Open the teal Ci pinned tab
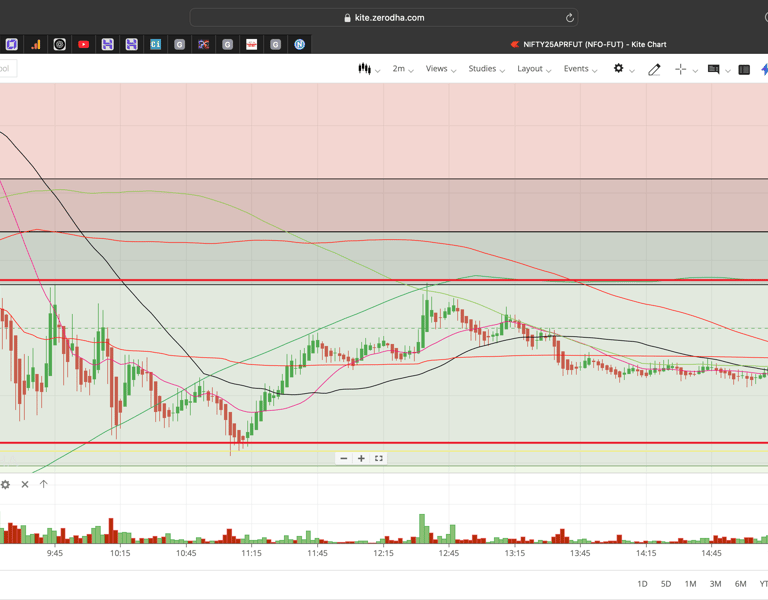Viewport: 768px width, 600px height. pos(155,45)
